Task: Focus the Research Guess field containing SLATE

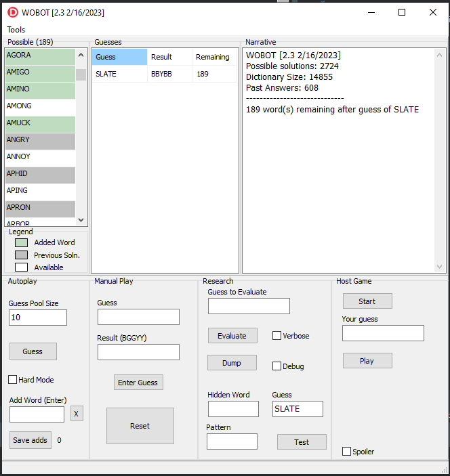Action: pyautogui.click(x=298, y=409)
